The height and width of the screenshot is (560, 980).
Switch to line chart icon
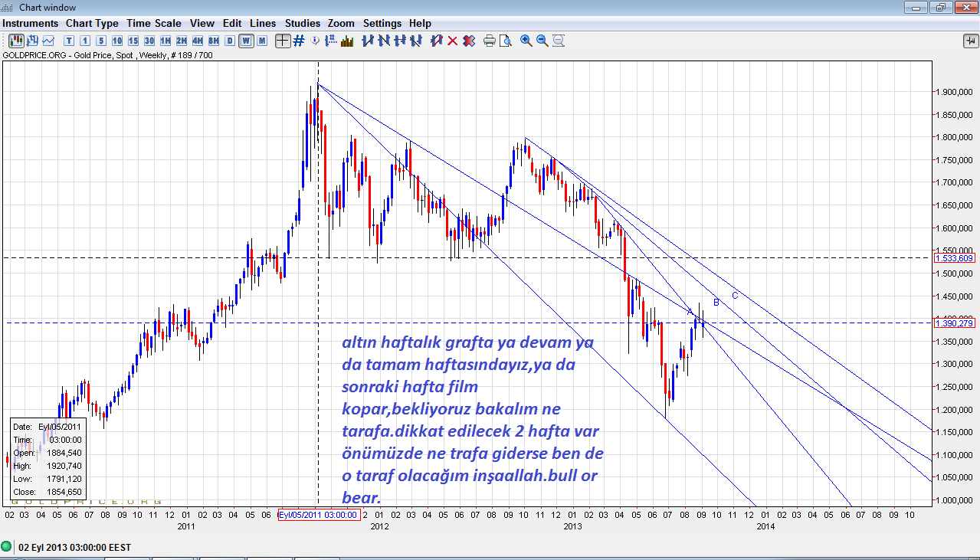point(48,41)
